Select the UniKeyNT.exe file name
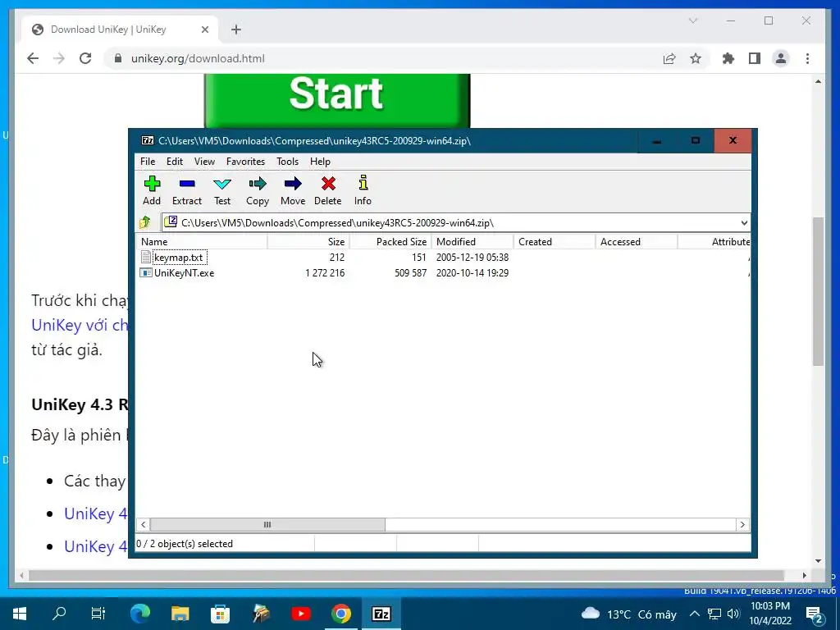Viewport: 840px width, 630px height. point(185,272)
